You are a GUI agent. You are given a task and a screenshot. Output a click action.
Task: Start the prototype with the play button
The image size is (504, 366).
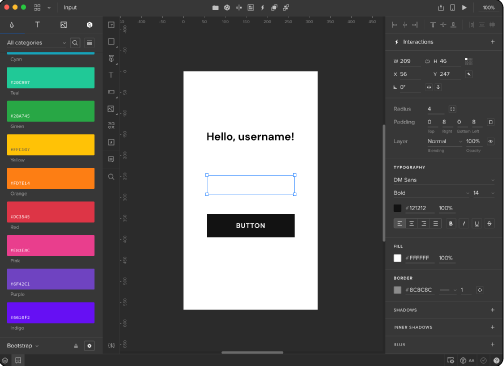coord(464,7)
